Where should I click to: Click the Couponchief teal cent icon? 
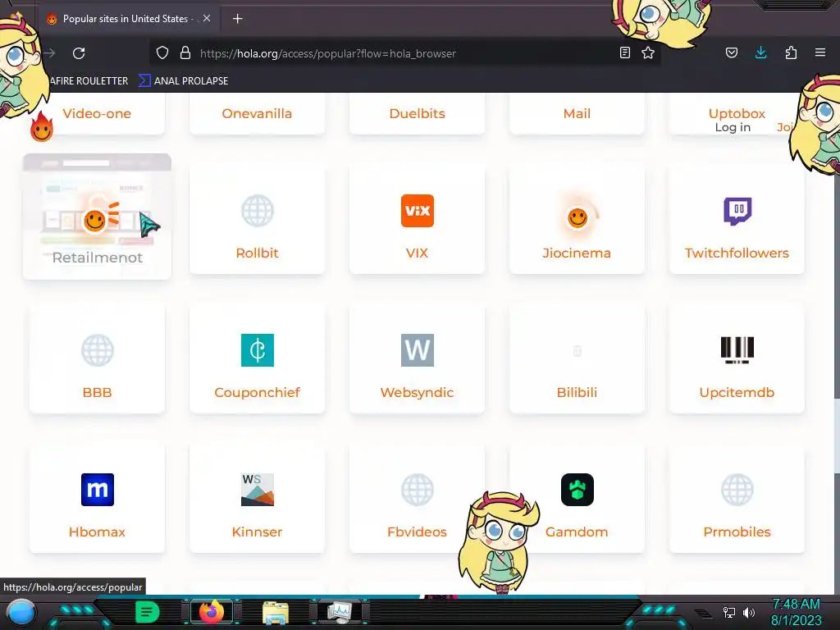[257, 349]
